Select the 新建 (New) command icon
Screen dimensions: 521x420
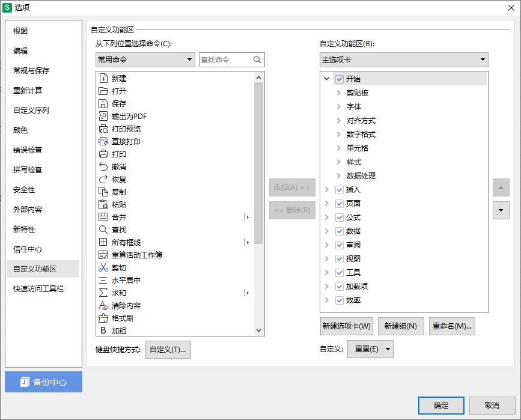coord(105,78)
